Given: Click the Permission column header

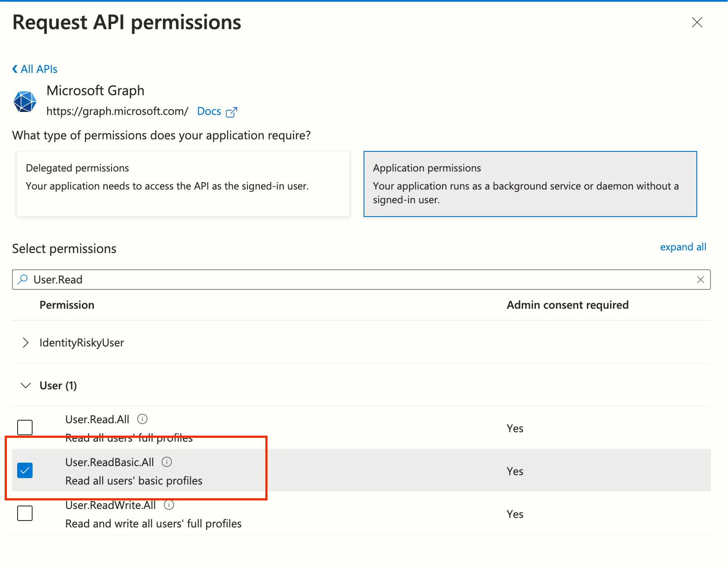Looking at the screenshot, I should 67,305.
